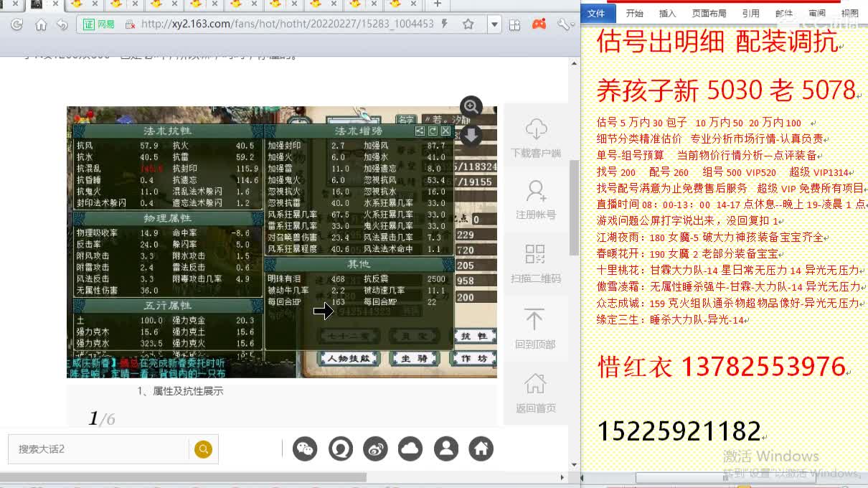Reload the page with the browser refresh icon

[x=16, y=24]
